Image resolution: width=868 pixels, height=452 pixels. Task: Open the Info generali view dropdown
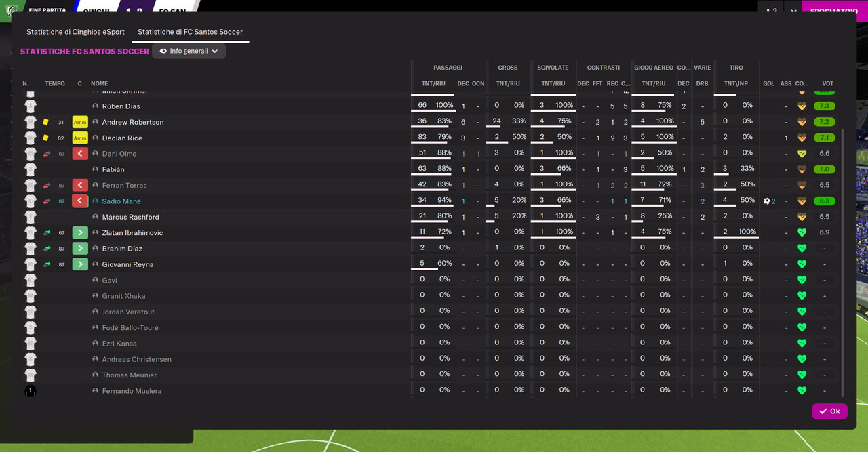coord(189,51)
